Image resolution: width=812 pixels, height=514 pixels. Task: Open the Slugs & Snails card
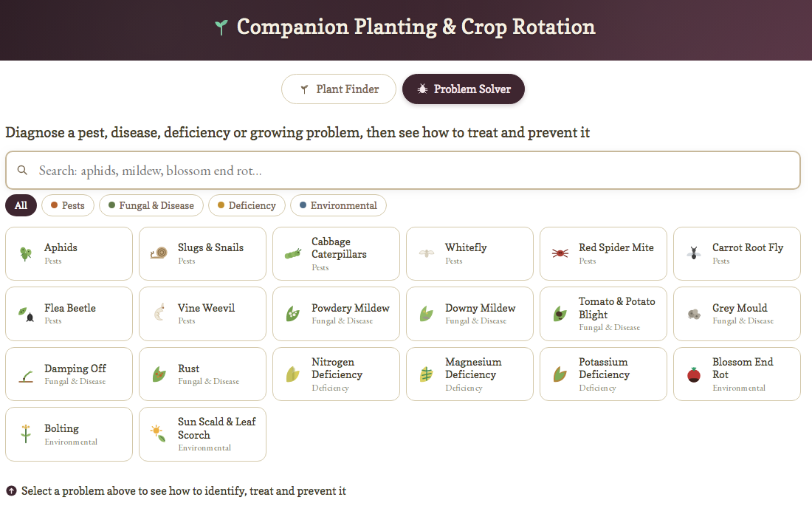coord(202,253)
